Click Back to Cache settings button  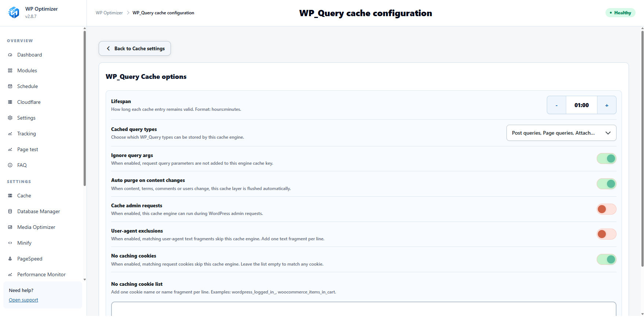tap(135, 48)
